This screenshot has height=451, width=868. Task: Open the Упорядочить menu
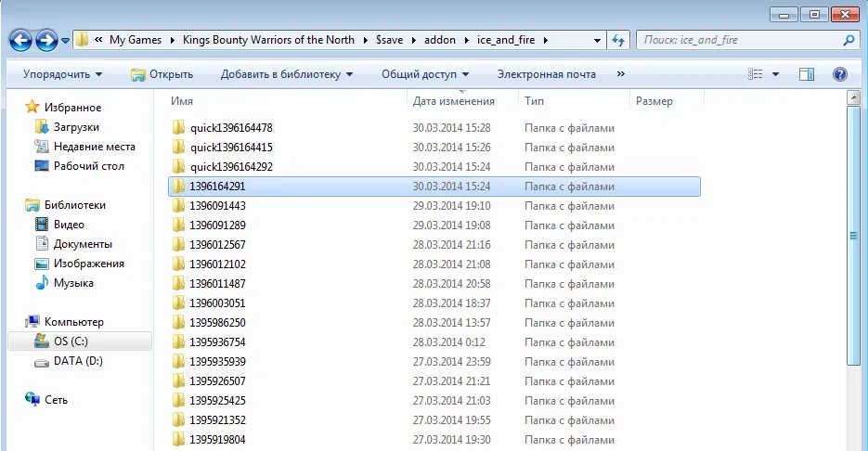point(62,74)
